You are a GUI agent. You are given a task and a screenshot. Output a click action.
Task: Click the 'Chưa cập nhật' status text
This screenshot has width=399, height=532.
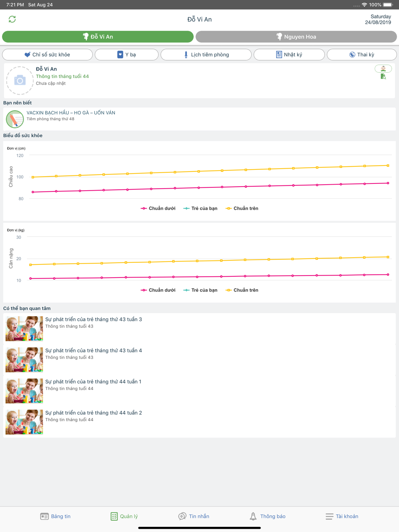51,83
